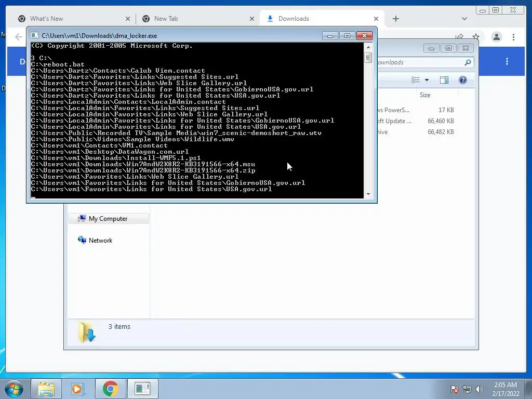This screenshot has height=399, width=532.
Task: Open the taskbar clock showing 2:05 AM
Action: tap(506, 389)
